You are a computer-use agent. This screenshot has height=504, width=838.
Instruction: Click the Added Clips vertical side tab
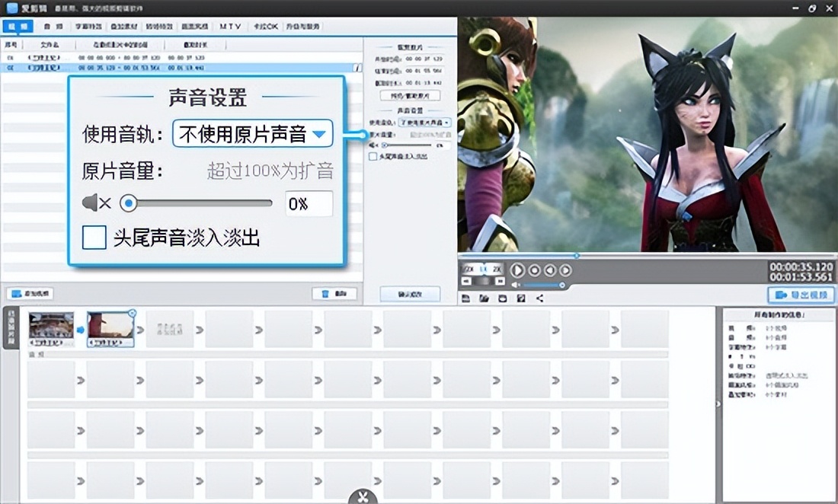(11, 328)
